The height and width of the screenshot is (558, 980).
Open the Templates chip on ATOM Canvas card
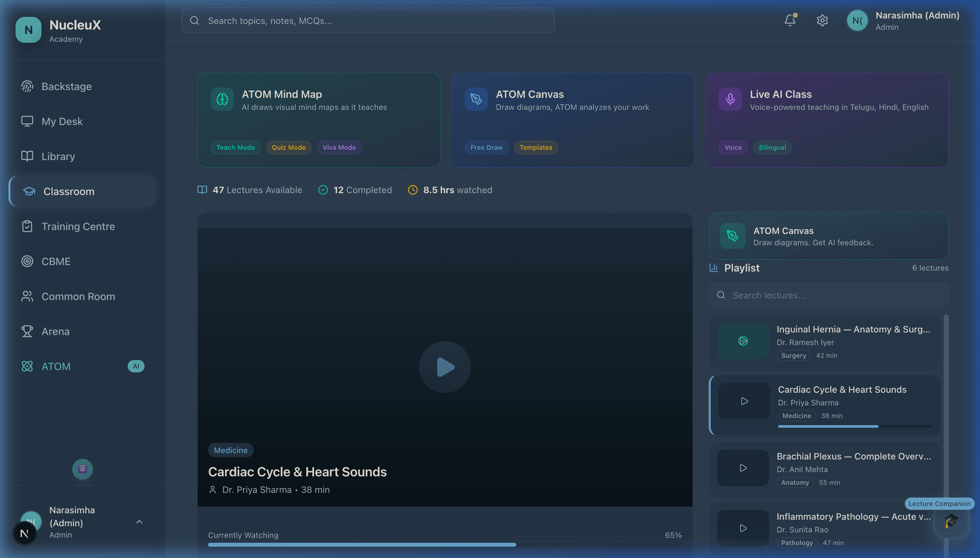(535, 147)
